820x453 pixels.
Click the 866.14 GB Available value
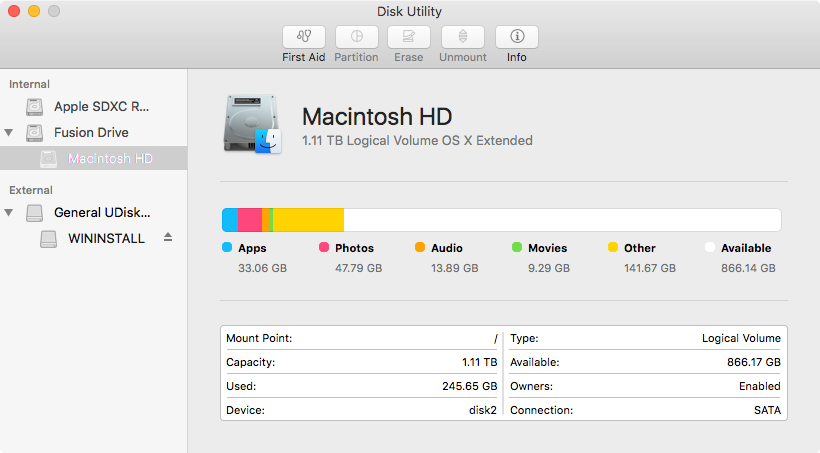748,268
